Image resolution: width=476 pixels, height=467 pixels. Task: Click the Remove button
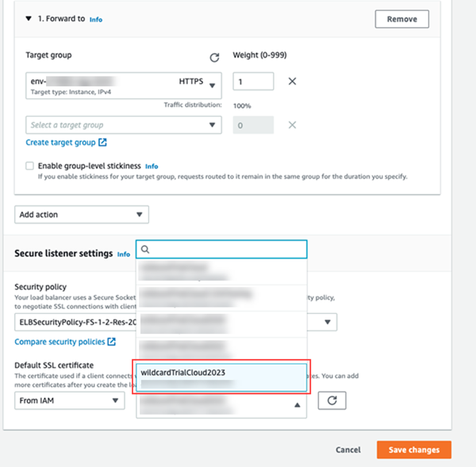point(401,19)
